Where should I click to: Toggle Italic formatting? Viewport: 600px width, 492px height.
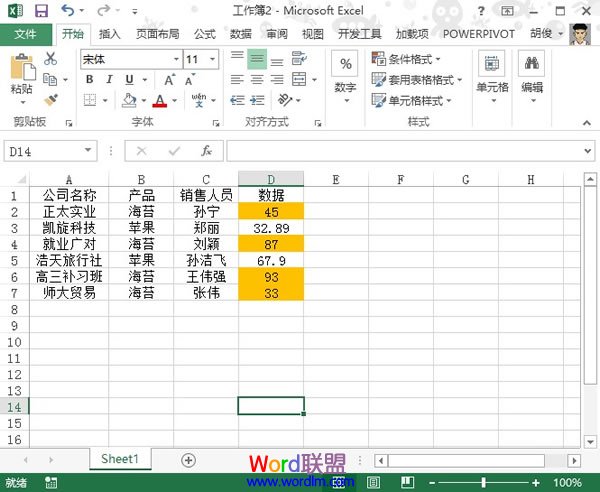click(109, 80)
